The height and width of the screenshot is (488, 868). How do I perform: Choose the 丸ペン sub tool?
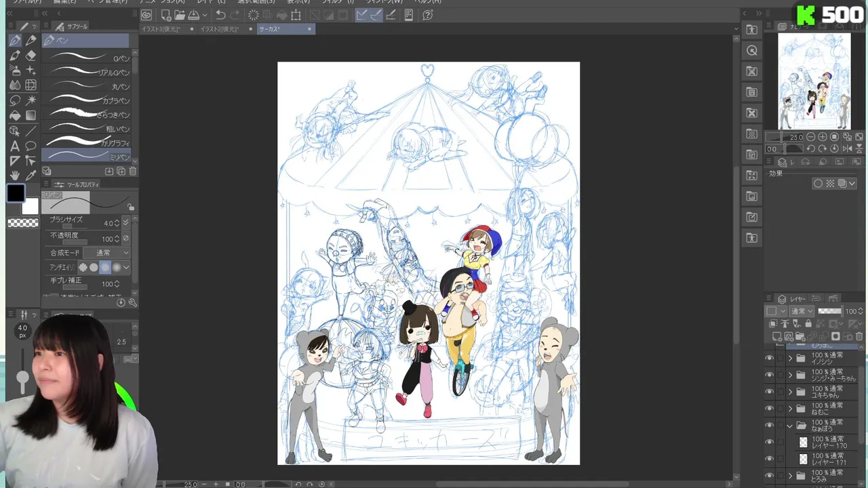point(87,87)
